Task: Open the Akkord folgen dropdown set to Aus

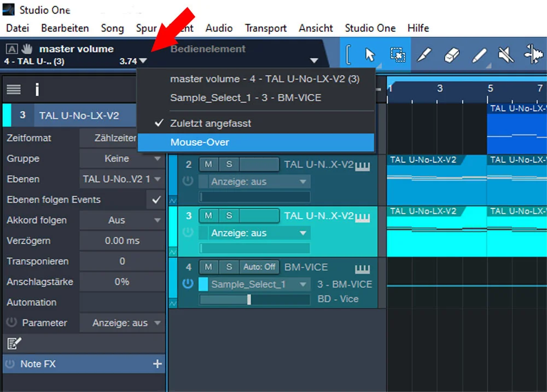Action: tap(122, 220)
